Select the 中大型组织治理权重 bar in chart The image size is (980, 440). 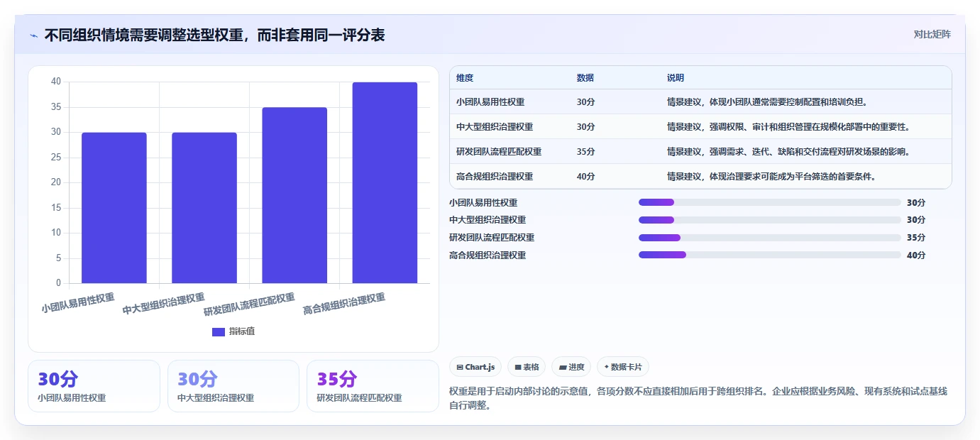click(x=204, y=208)
